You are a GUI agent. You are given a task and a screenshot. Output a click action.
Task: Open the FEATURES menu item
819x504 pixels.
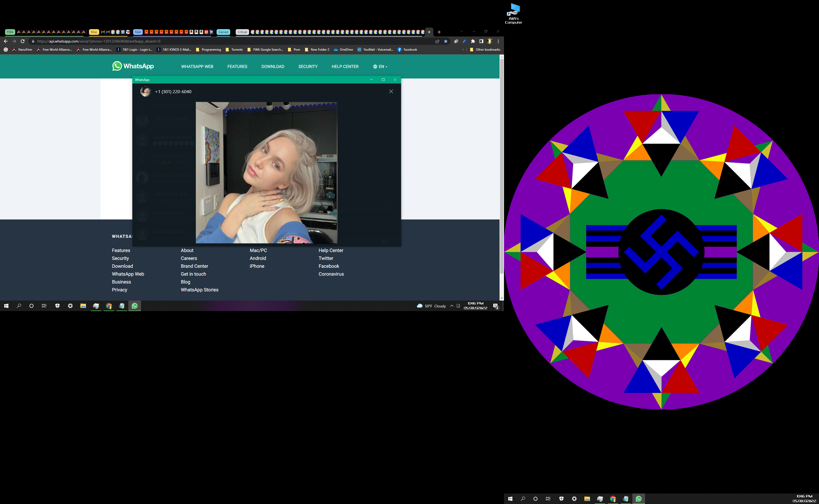pos(237,67)
